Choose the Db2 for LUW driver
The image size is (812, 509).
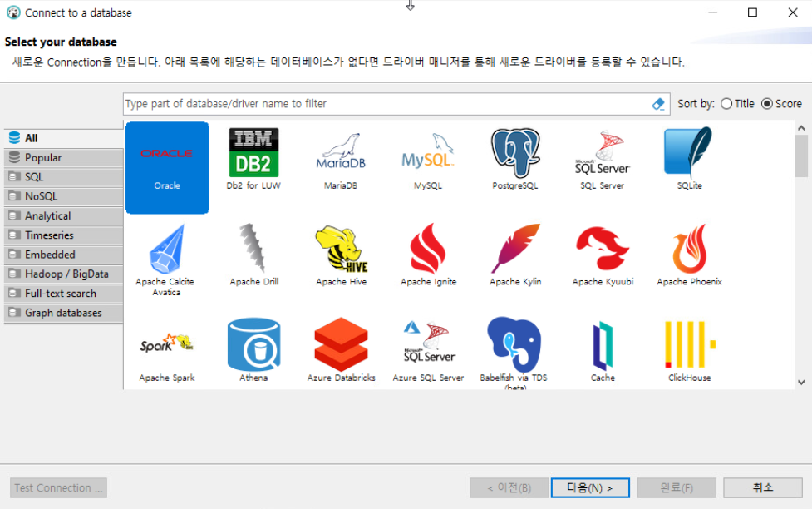(253, 159)
